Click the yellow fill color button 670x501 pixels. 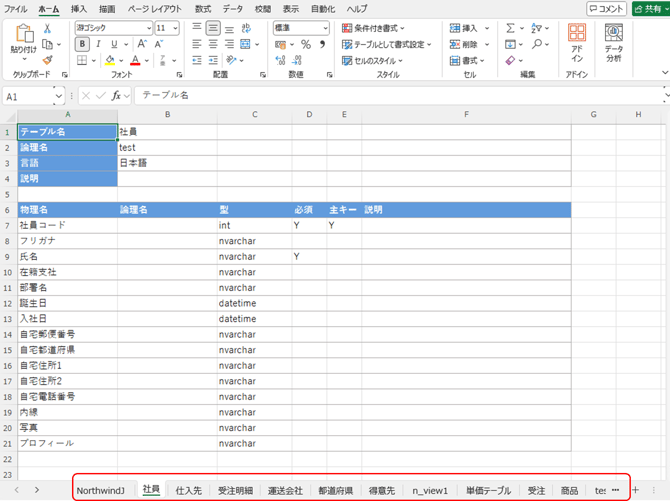(x=110, y=61)
